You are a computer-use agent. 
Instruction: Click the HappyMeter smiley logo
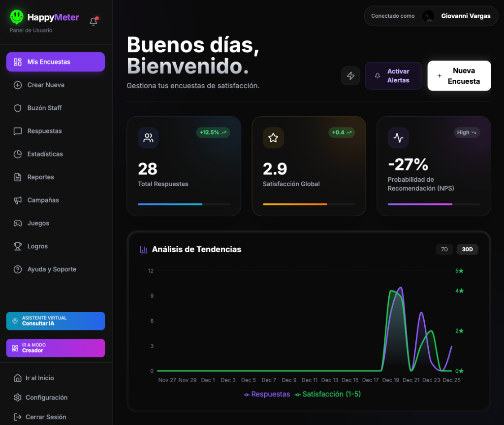17,17
